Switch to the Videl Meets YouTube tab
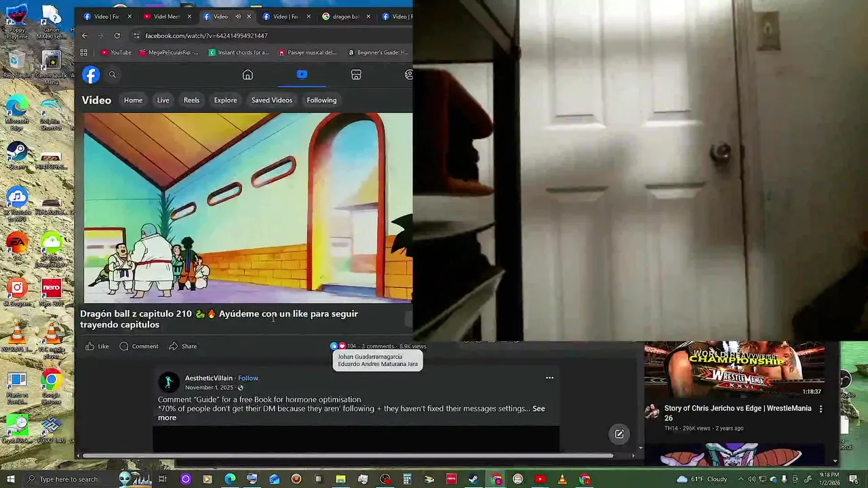The image size is (868, 488). tap(167, 16)
